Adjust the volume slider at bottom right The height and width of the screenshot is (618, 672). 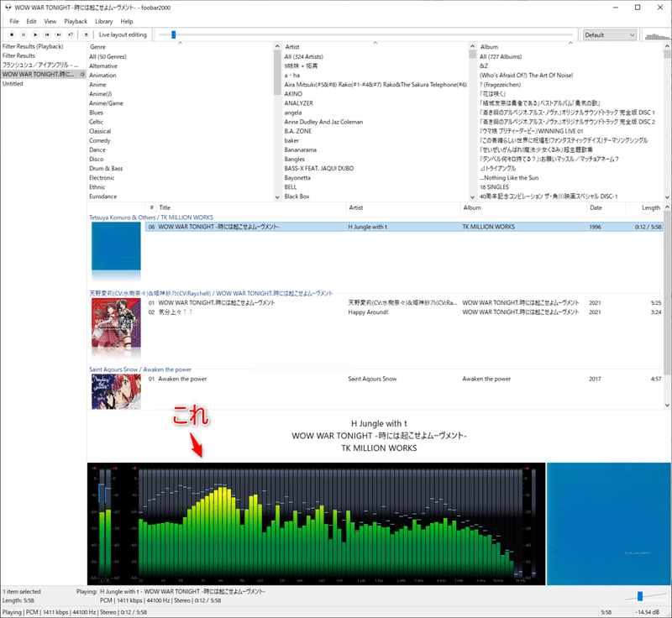(x=640, y=594)
